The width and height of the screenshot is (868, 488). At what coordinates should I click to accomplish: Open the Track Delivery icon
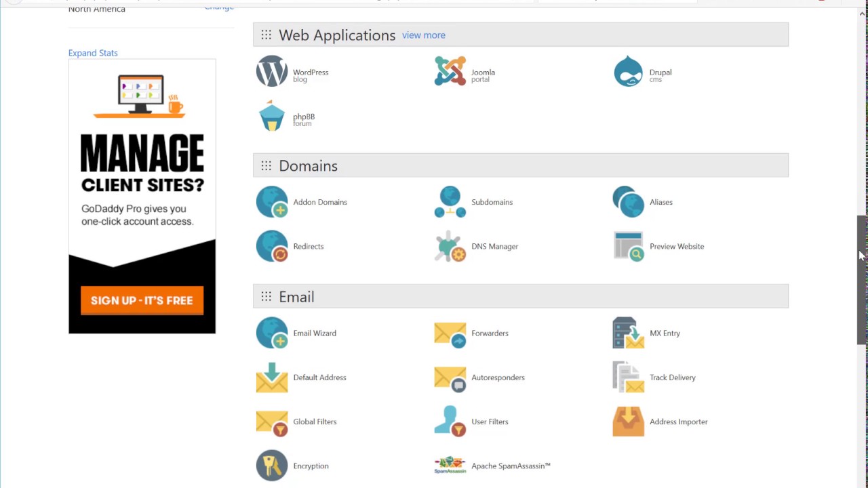pos(628,378)
